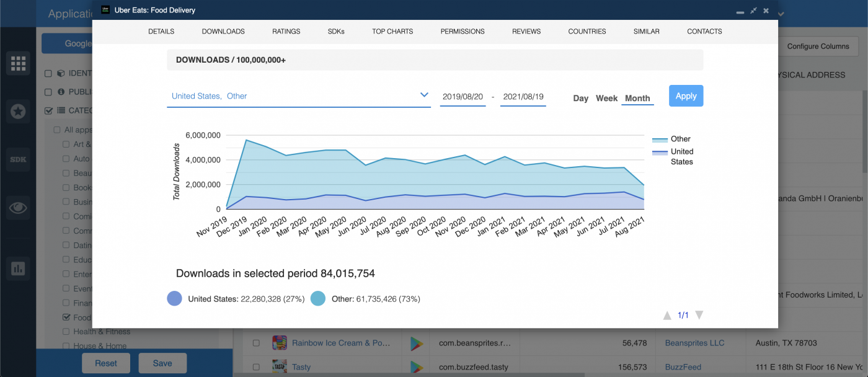Click Google Play icon in Rainbow Ice Cream row
Viewport: 868px width, 377px height.
pos(416,343)
